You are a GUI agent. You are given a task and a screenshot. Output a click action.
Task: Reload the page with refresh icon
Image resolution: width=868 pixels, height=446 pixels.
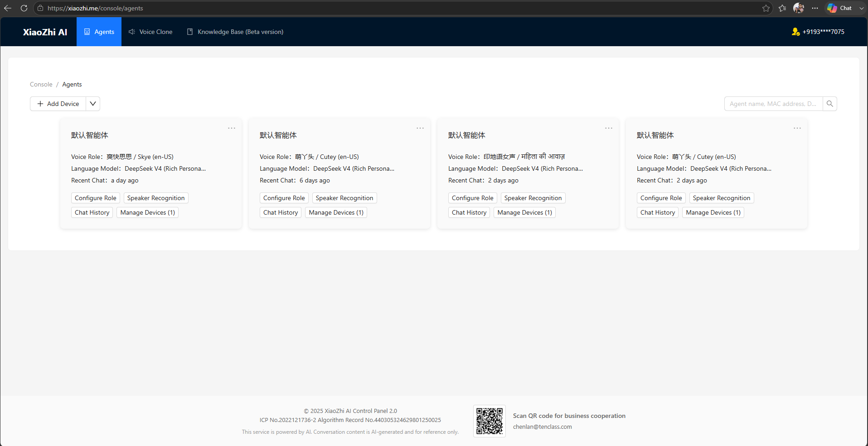coord(24,8)
